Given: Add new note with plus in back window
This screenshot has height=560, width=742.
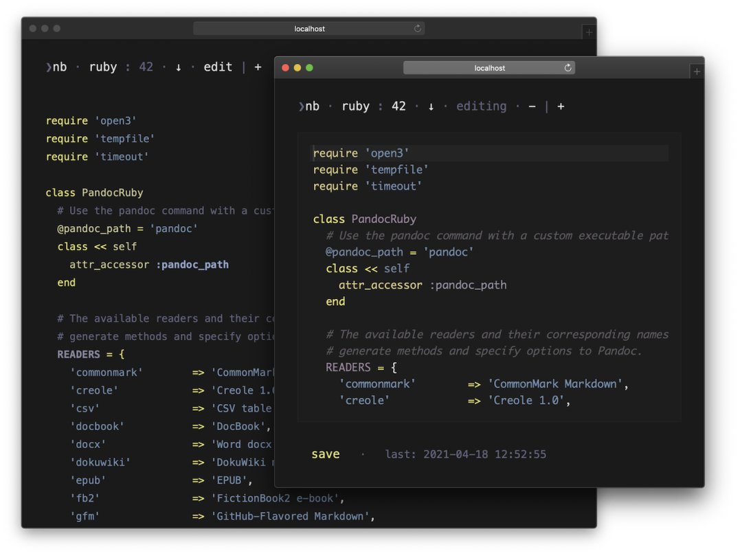Looking at the screenshot, I should tap(258, 67).
